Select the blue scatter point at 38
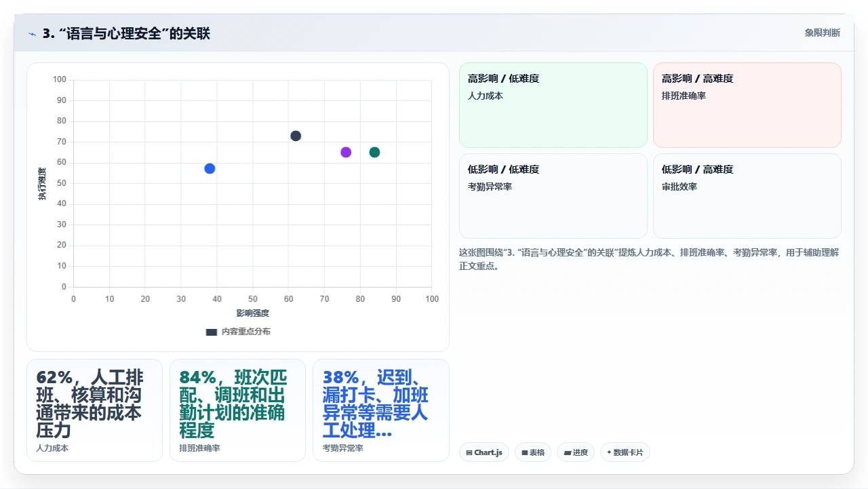 (x=210, y=168)
